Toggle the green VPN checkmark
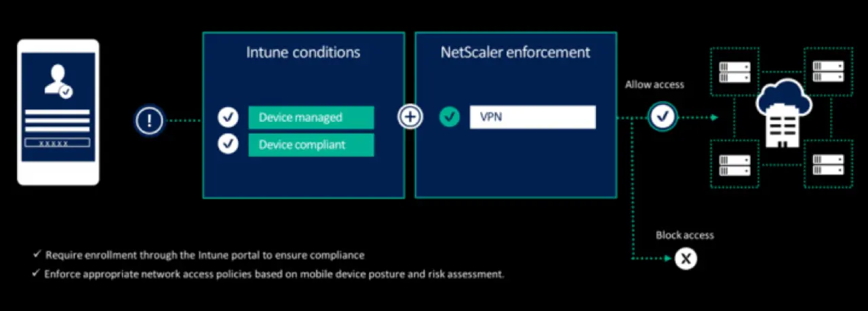The image size is (868, 311). click(x=449, y=117)
